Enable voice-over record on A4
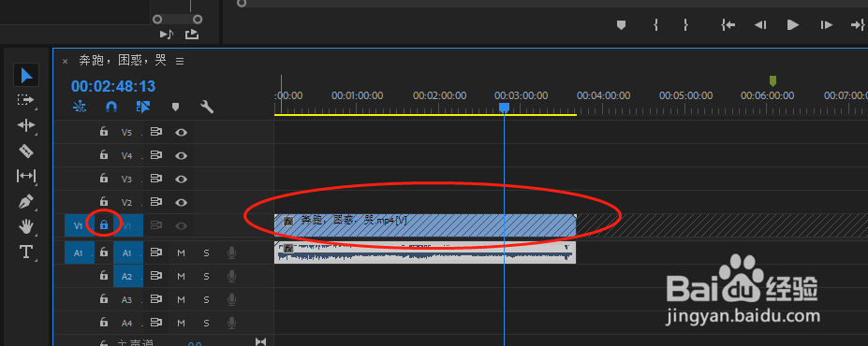The height and width of the screenshot is (346, 868). coord(231,323)
